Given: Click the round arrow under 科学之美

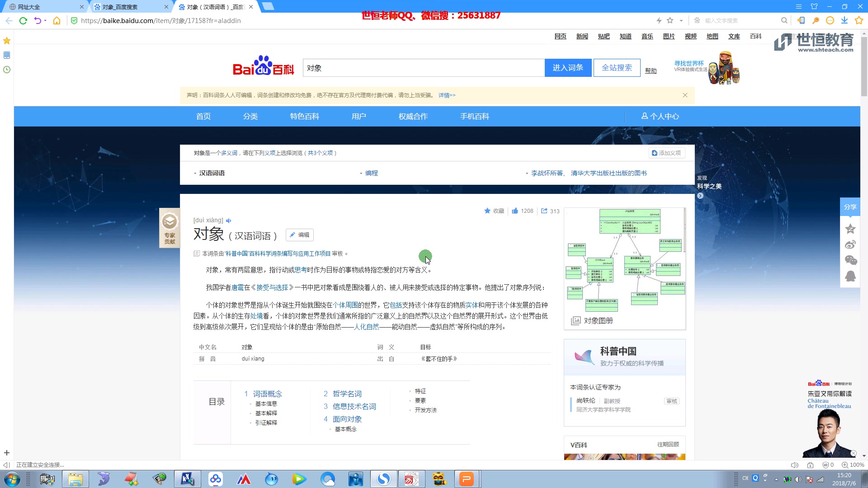Looking at the screenshot, I should coord(700,196).
